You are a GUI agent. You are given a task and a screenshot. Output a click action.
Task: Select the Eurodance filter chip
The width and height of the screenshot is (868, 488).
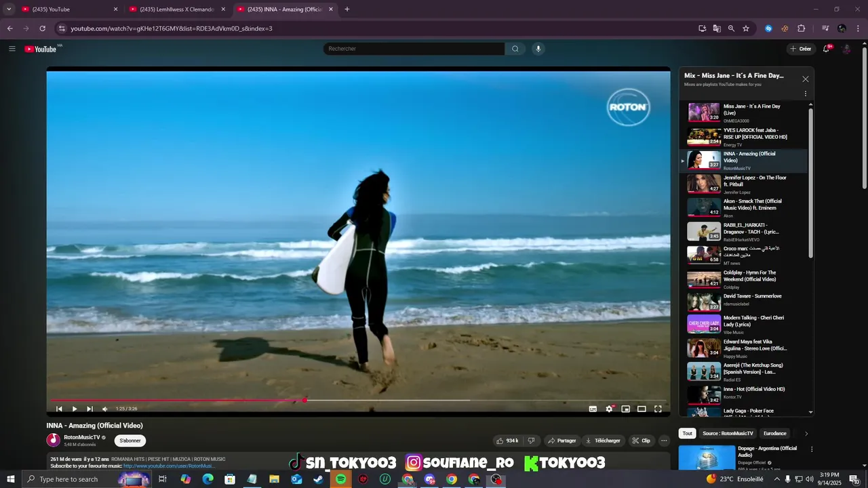775,434
